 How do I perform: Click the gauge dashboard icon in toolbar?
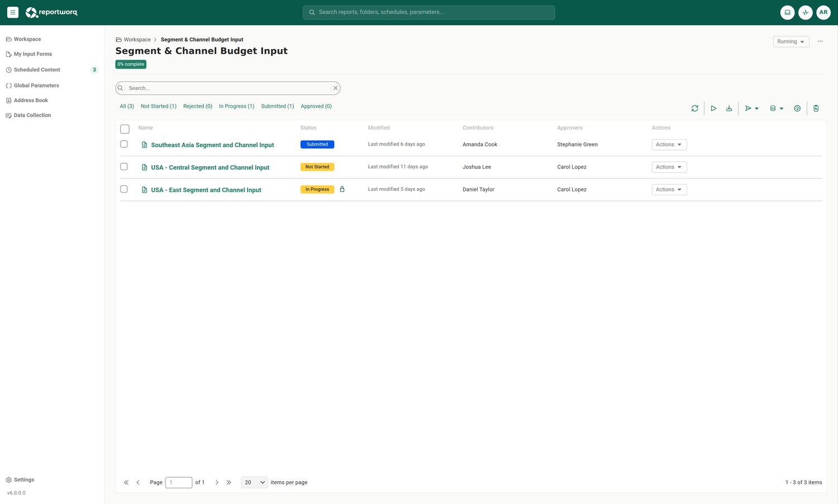click(797, 108)
